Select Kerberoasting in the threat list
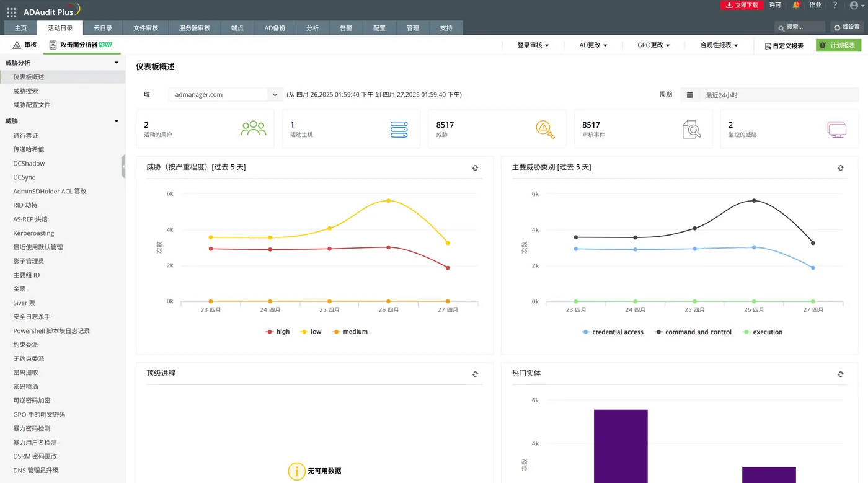 (33, 233)
